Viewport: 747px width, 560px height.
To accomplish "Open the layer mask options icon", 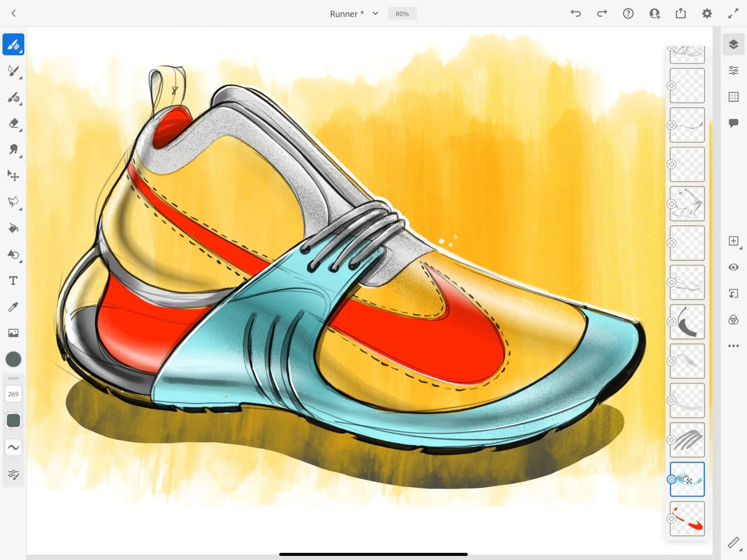I will (733, 293).
